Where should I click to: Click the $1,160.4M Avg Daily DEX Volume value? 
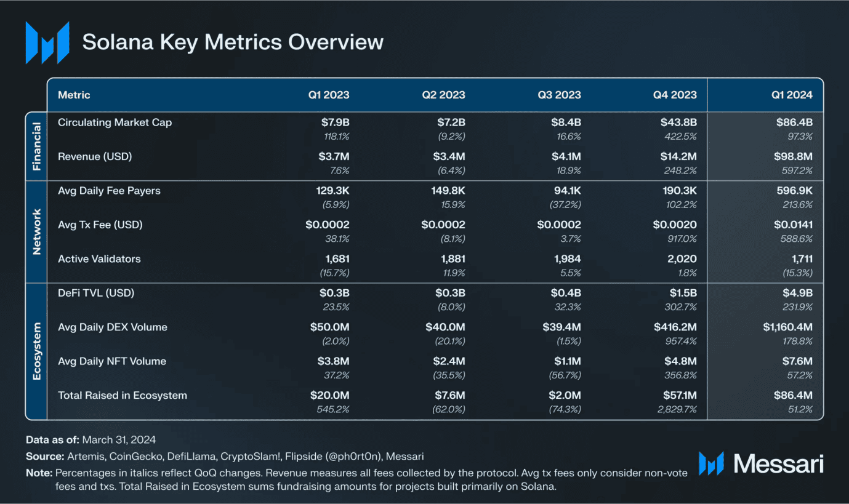(x=787, y=327)
